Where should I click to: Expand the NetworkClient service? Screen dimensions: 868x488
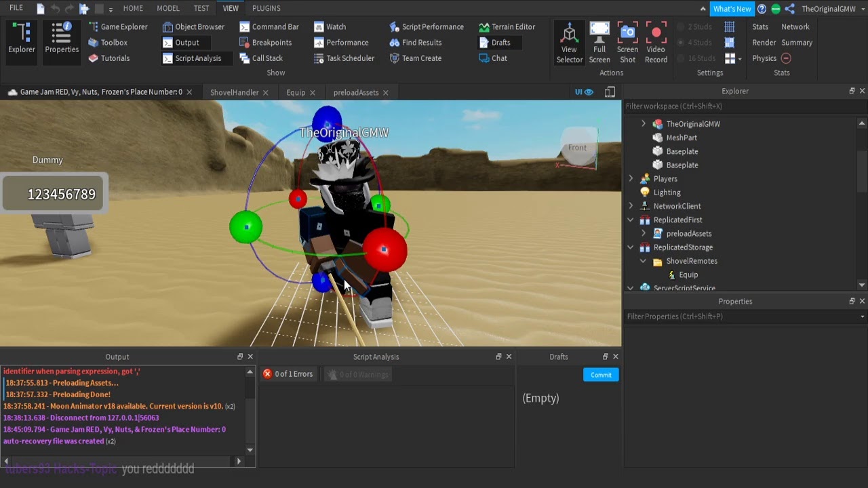tap(631, 206)
